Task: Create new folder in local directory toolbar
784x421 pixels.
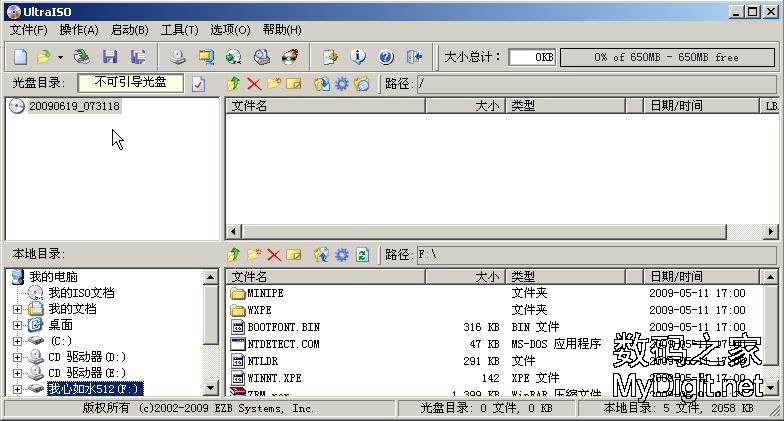Action: [254, 255]
